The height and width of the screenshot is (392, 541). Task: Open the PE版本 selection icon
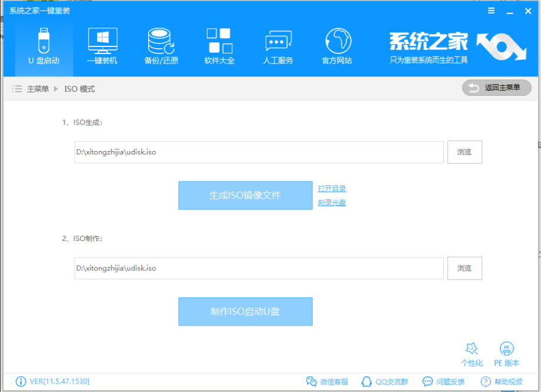click(x=507, y=354)
